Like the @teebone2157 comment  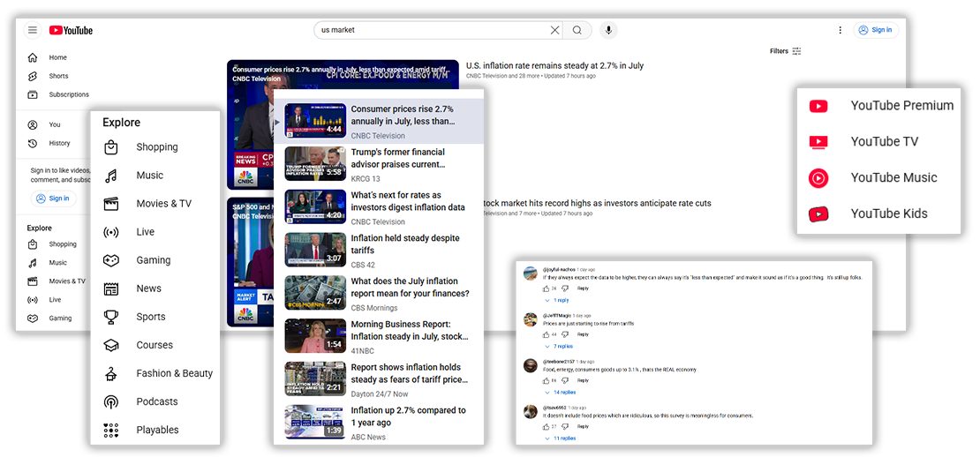pos(547,380)
